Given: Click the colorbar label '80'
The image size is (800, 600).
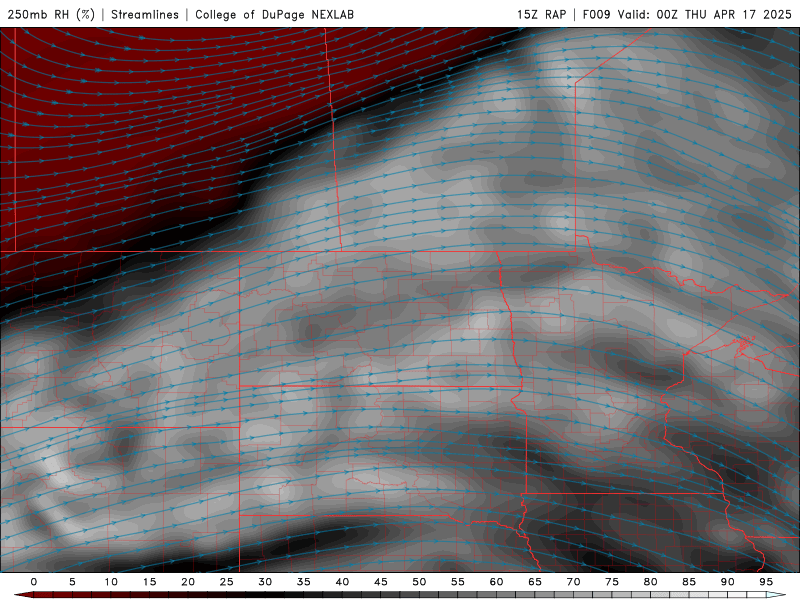Looking at the screenshot, I should tap(651, 582).
